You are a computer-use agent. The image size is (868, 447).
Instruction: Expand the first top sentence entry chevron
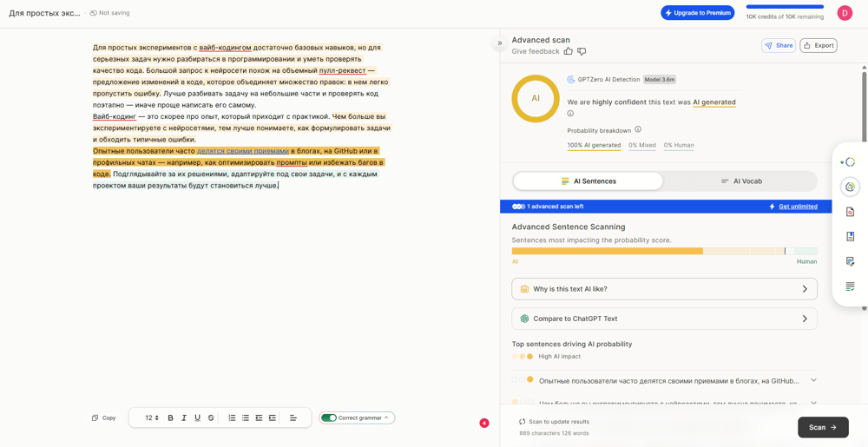tap(813, 380)
